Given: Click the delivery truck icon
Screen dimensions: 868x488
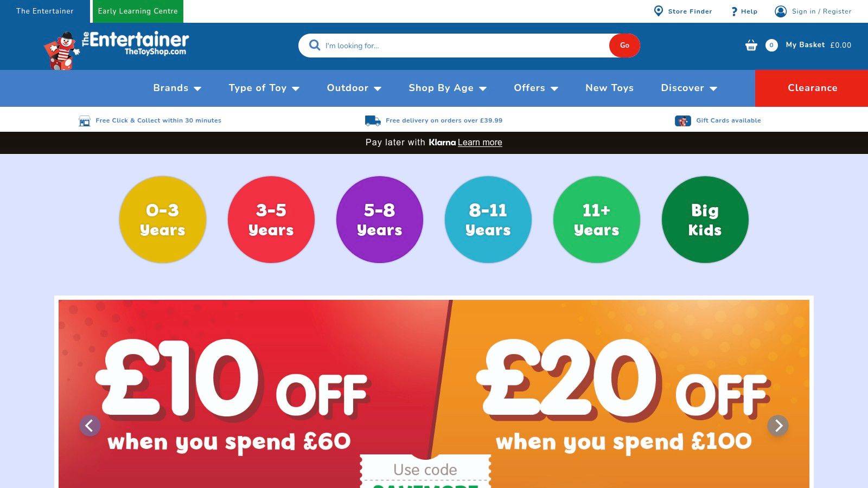Looking at the screenshot, I should tap(373, 120).
